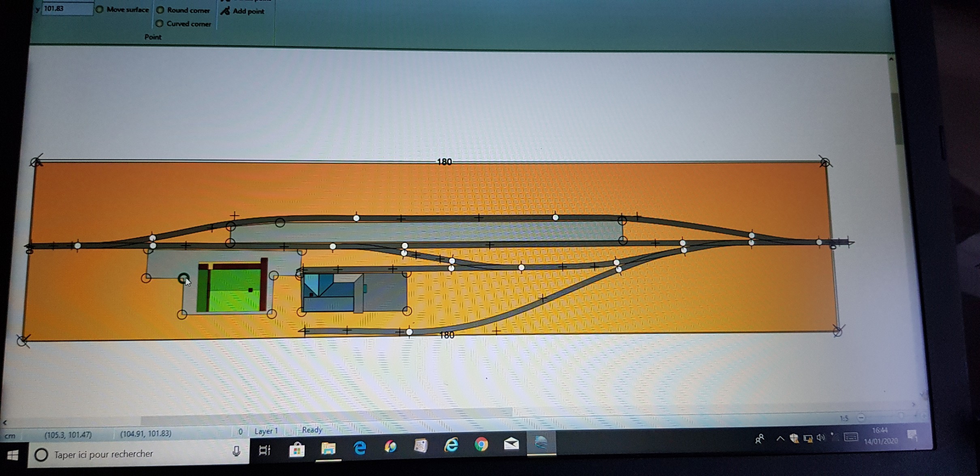Open Task View from the taskbar
Viewport: 980px width, 476px height.
(x=265, y=450)
